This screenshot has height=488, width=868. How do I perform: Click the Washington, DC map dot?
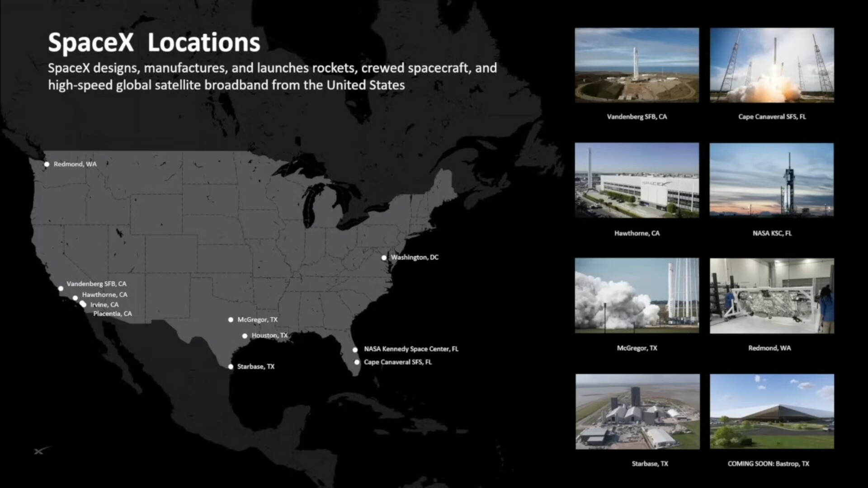(x=384, y=258)
